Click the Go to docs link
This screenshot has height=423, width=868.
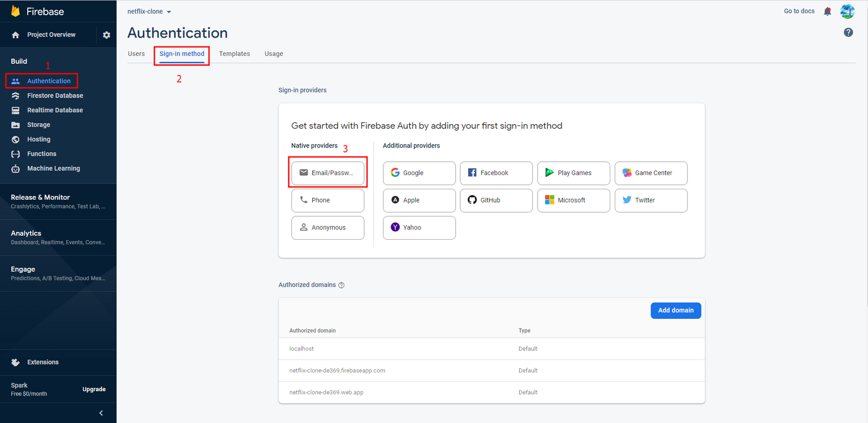(799, 11)
